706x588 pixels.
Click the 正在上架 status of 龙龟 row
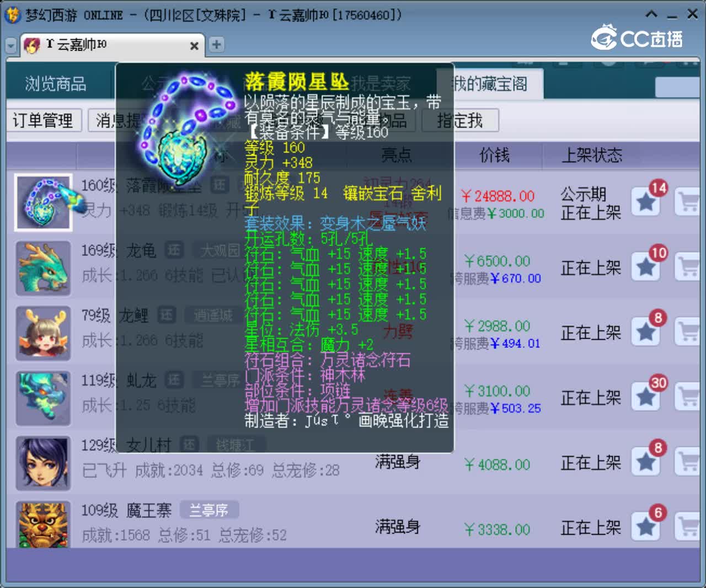[x=591, y=268]
